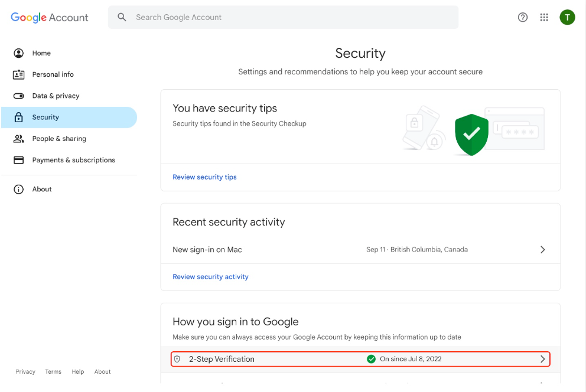Click the Home sidebar icon
The image size is (586, 392).
[19, 53]
